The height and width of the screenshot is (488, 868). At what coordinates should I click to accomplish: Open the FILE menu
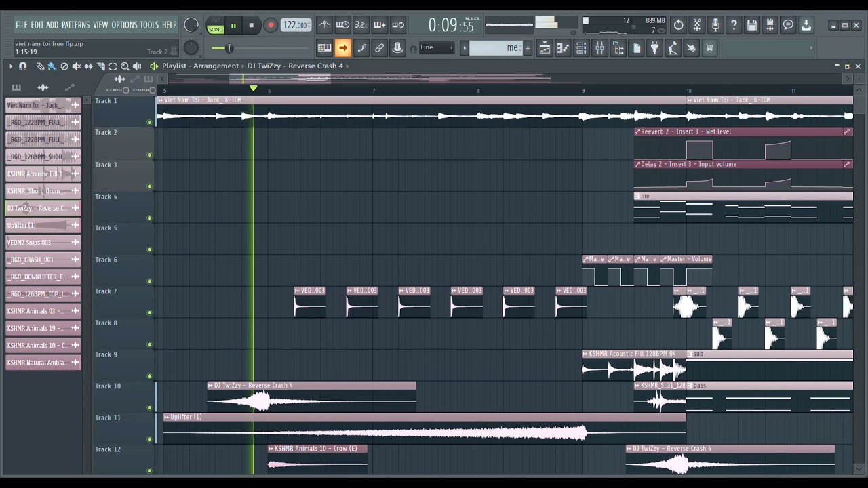(x=22, y=25)
